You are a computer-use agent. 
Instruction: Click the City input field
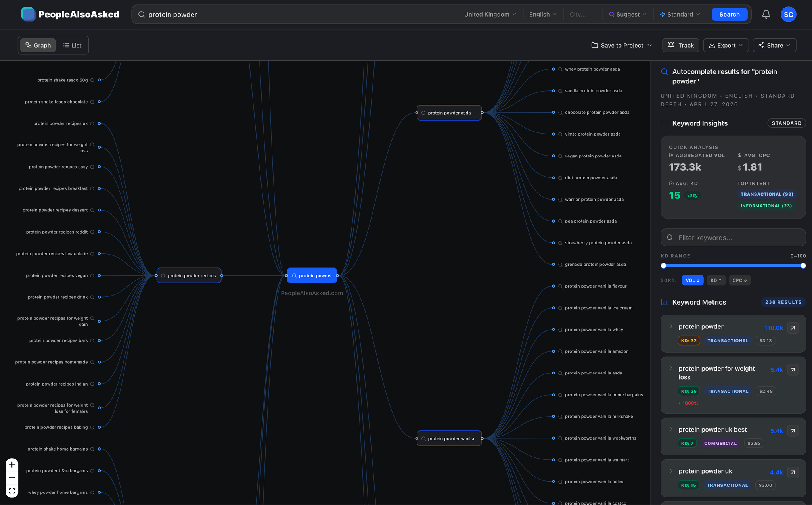pyautogui.click(x=583, y=14)
